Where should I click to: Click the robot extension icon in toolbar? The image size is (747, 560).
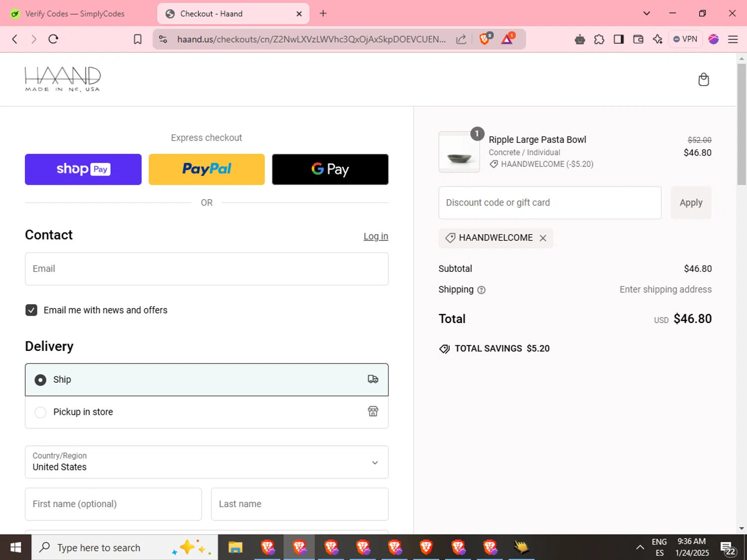[580, 39]
